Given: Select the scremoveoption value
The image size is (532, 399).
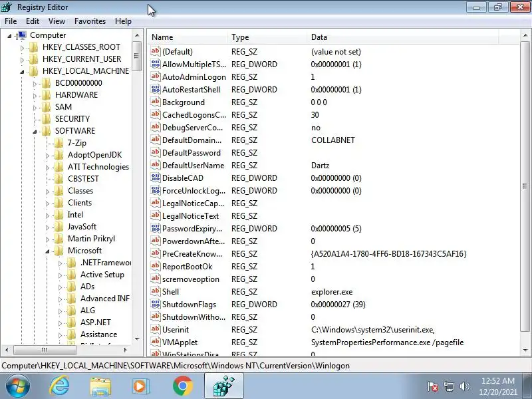Looking at the screenshot, I should pyautogui.click(x=191, y=279).
